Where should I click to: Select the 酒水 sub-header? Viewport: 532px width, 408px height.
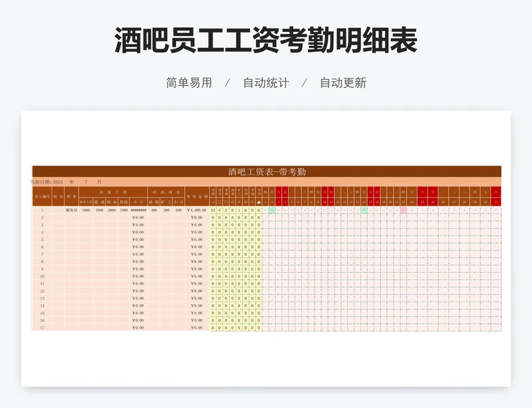112,202
